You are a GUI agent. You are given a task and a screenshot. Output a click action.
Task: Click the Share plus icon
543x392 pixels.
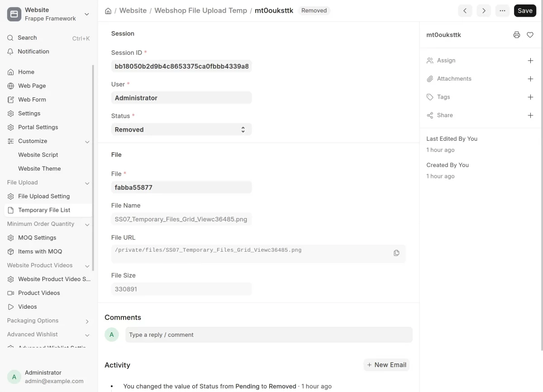pyautogui.click(x=530, y=115)
